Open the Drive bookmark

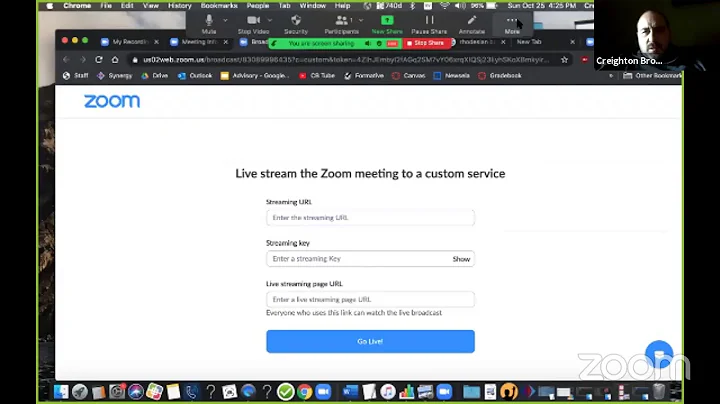pyautogui.click(x=155, y=76)
